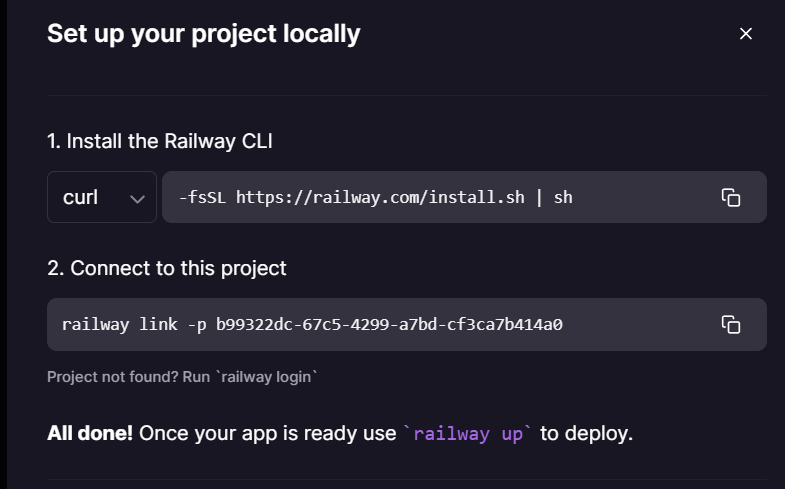
Task: Copy the curl install command
Action: click(731, 197)
